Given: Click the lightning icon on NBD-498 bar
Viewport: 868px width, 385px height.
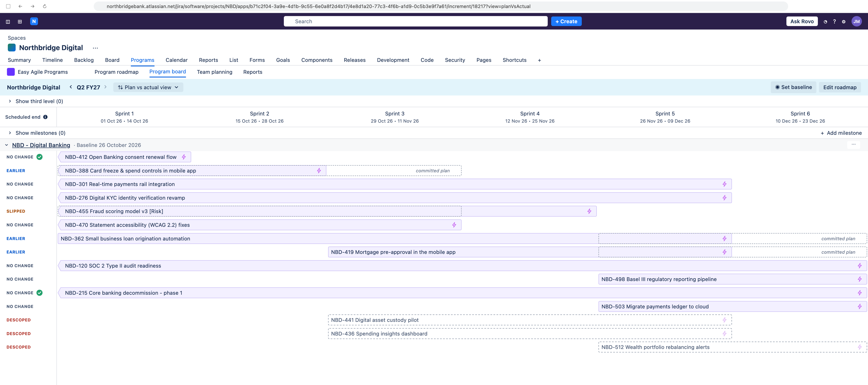Looking at the screenshot, I should pyautogui.click(x=859, y=279).
